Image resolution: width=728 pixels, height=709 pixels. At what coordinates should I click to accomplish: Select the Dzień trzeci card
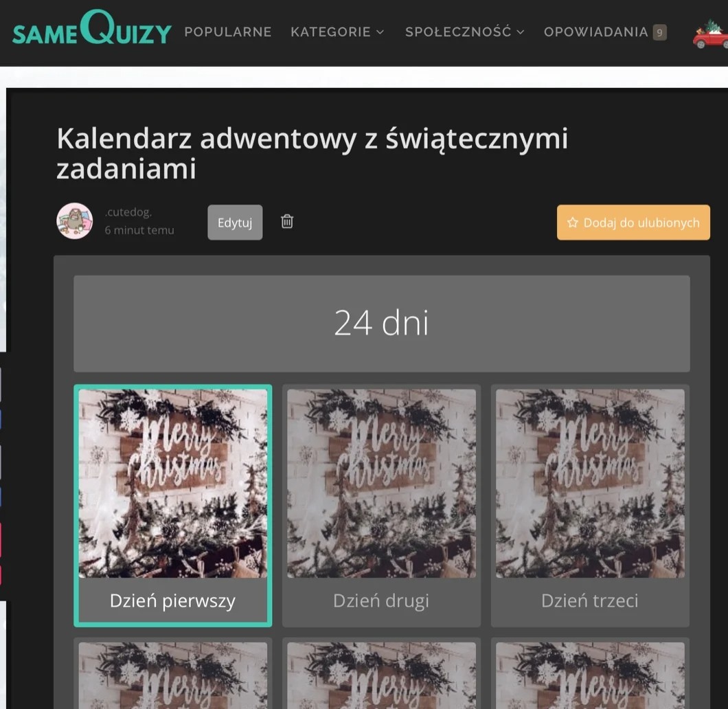point(590,506)
